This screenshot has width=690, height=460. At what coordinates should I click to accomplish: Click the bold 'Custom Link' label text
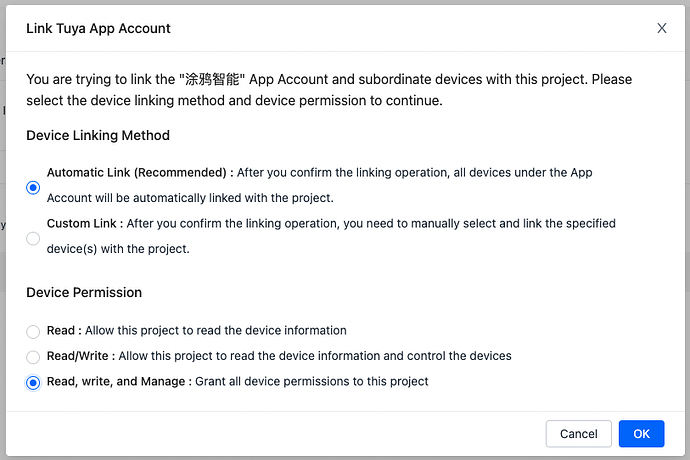84,223
